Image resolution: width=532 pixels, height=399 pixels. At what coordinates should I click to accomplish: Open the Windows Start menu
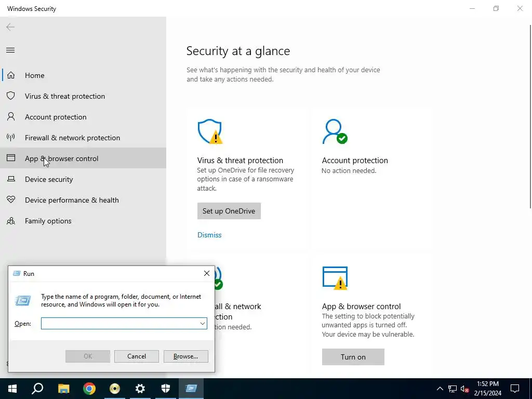(x=12, y=389)
